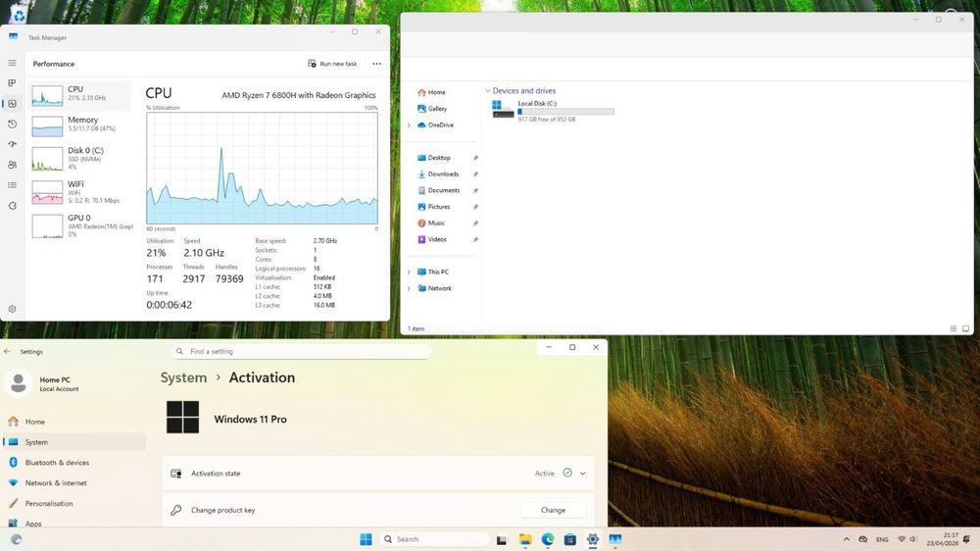The height and width of the screenshot is (551, 980).
Task: Open Microsoft Edge from the taskbar
Action: tap(548, 539)
